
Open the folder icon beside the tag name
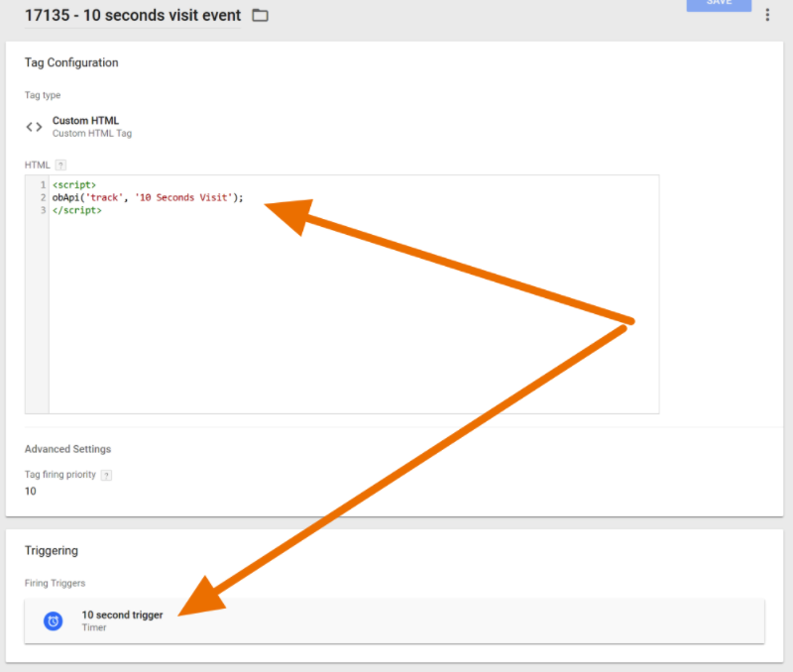point(260,16)
